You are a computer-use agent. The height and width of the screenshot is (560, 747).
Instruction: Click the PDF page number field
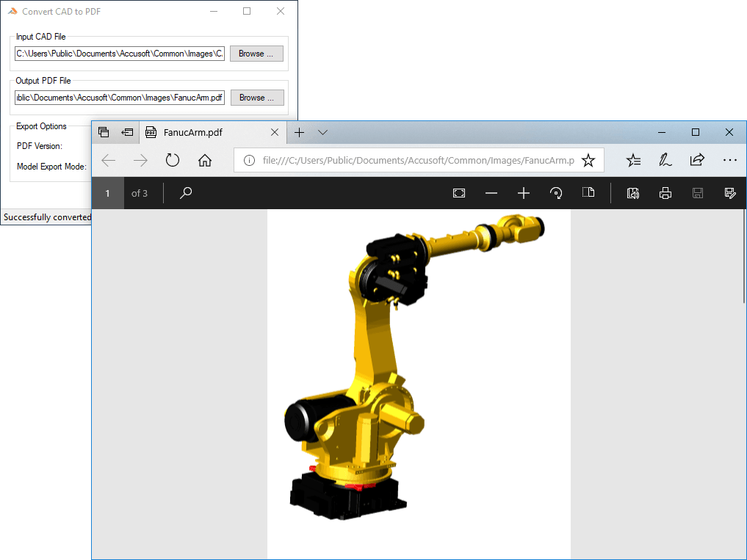[108, 193]
